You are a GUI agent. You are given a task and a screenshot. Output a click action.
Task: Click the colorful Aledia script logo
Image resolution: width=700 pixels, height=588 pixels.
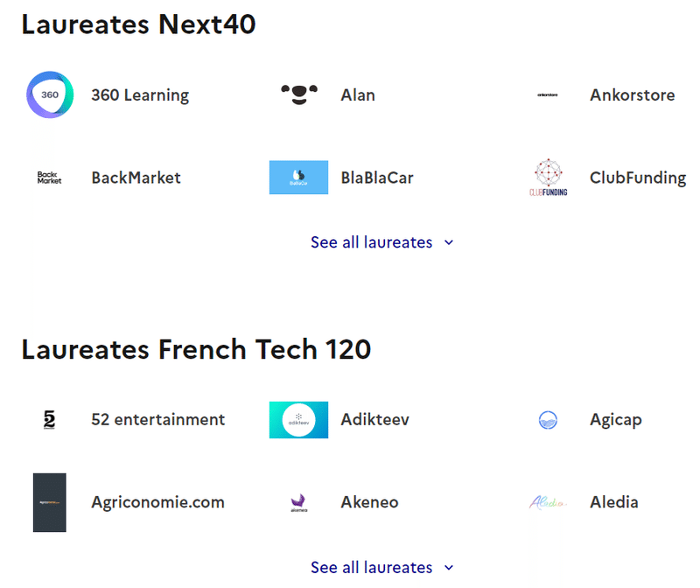point(548,502)
